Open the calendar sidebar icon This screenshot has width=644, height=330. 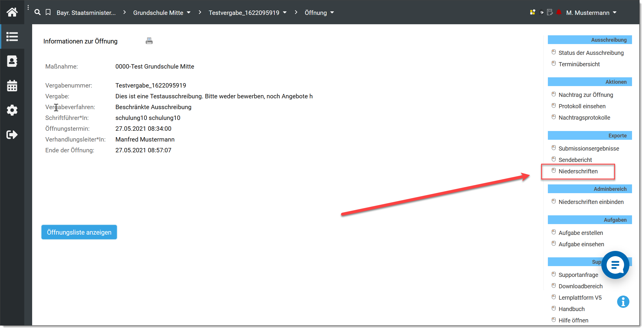[x=12, y=86]
